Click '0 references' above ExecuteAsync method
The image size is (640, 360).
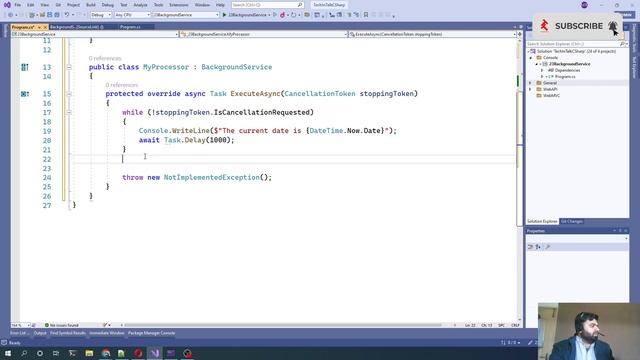click(x=122, y=85)
